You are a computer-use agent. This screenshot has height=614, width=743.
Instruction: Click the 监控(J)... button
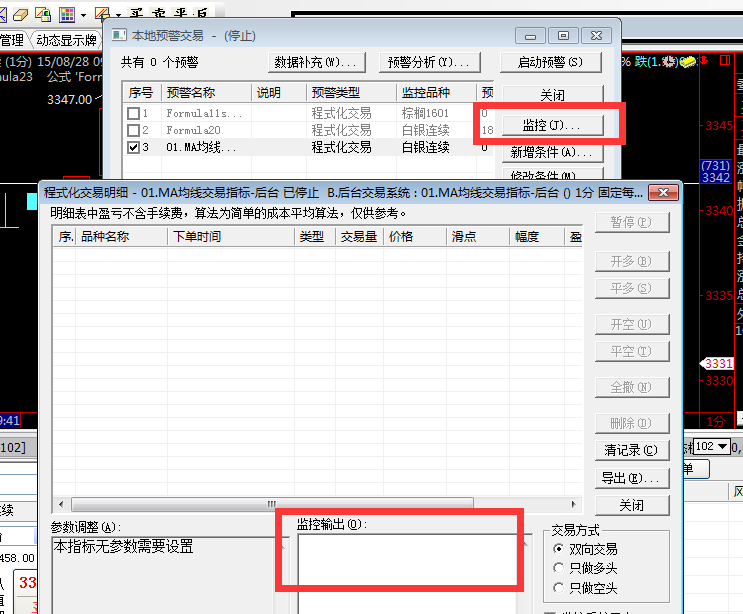(550, 124)
